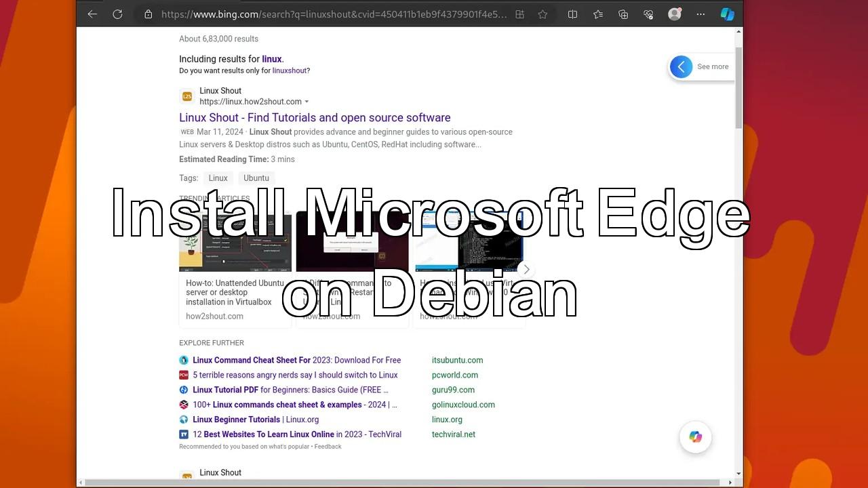Click the floating Copilot chat button
The height and width of the screenshot is (488, 868).
click(x=695, y=437)
